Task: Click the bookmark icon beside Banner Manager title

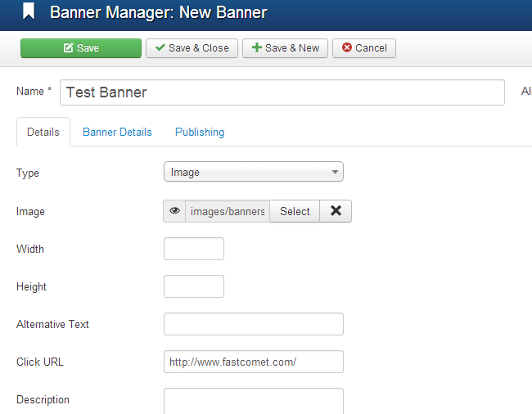Action: [x=29, y=12]
